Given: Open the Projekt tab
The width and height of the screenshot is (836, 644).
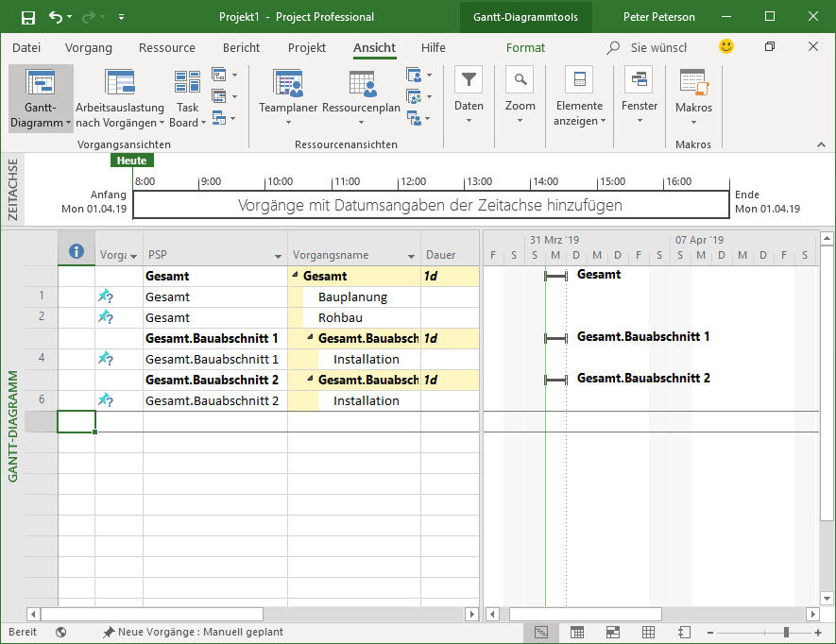Looking at the screenshot, I should pos(307,48).
